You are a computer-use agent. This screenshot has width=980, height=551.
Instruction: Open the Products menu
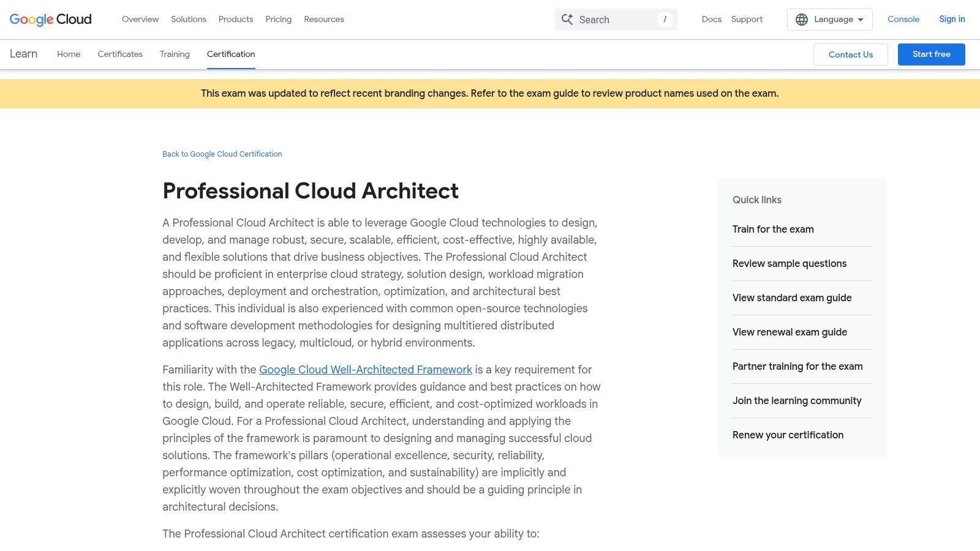(236, 20)
